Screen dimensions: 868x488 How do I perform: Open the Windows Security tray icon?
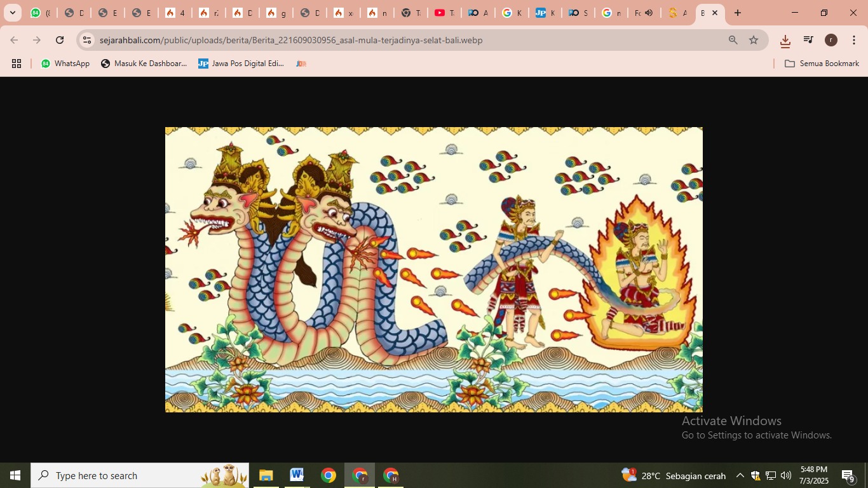(x=756, y=475)
